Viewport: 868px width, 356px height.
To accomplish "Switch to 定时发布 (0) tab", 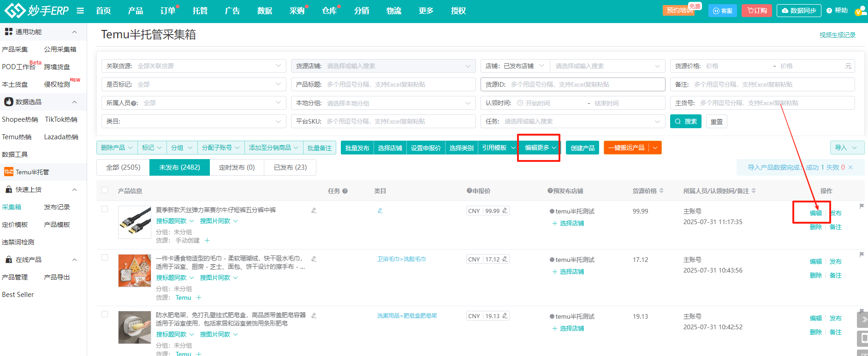I will pyautogui.click(x=237, y=167).
